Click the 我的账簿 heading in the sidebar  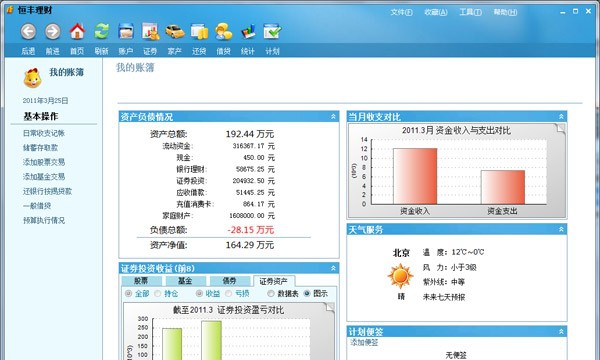pyautogui.click(x=67, y=72)
